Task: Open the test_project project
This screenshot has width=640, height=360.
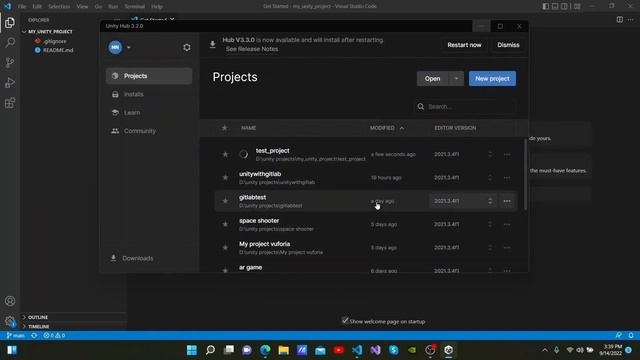Action: click(x=273, y=151)
